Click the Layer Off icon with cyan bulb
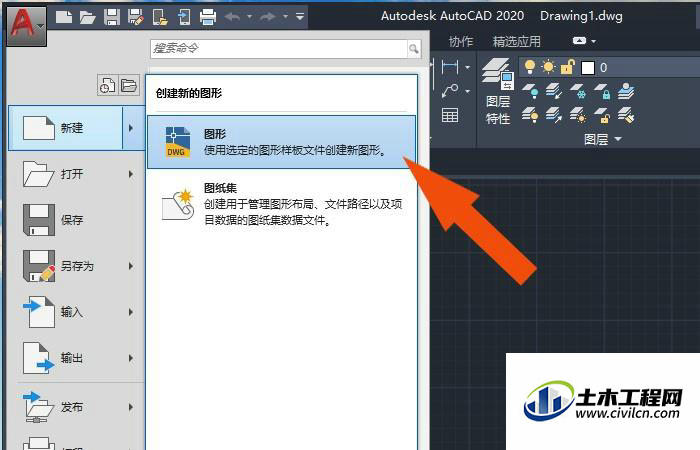The width and height of the screenshot is (700, 450). click(530, 91)
